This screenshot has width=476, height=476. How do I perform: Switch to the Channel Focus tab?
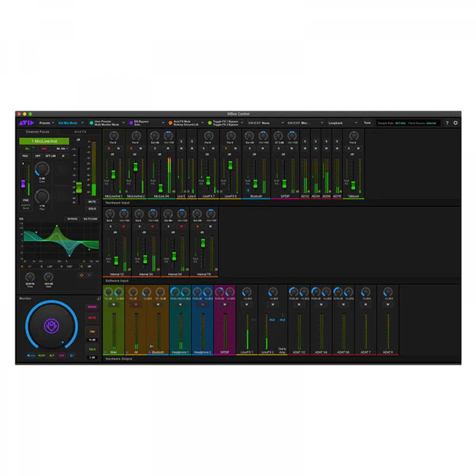pos(38,132)
